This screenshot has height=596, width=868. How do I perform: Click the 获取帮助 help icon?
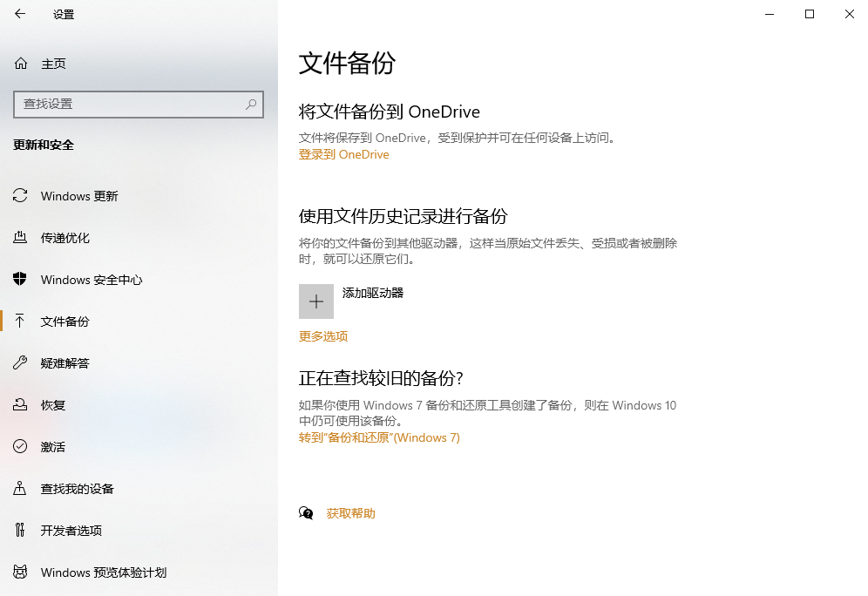306,513
